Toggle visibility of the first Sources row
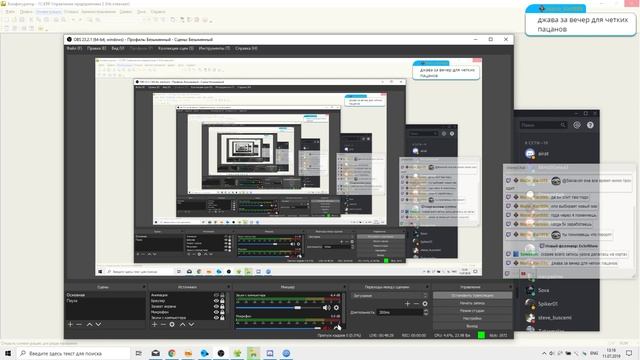Viewport: 640px width, 360px height. click(216, 295)
